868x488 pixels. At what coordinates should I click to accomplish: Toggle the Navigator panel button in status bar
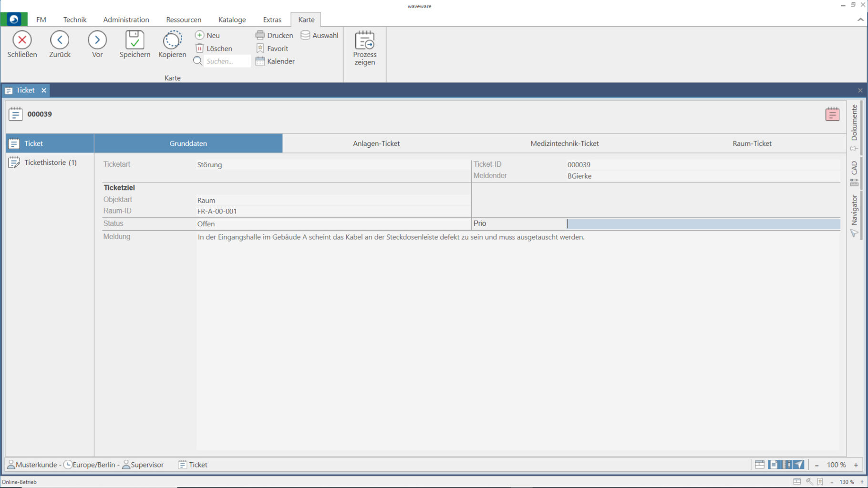799,465
